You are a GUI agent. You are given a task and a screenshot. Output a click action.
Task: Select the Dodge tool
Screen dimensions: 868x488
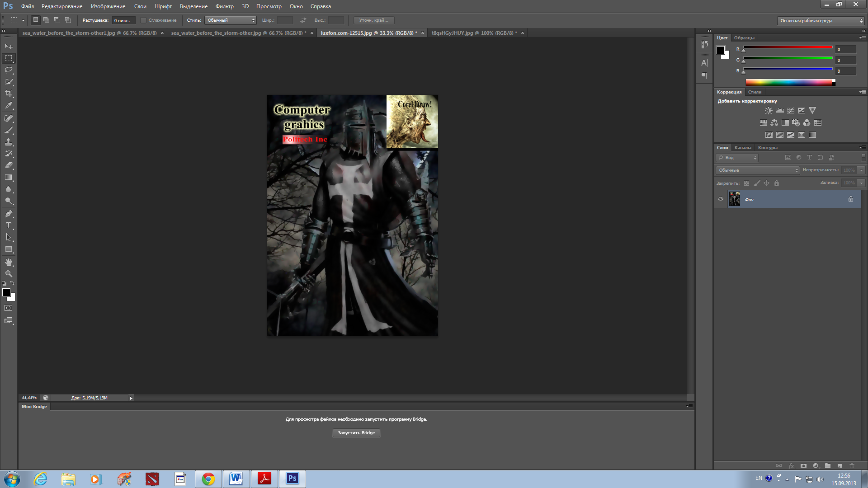pos(9,201)
